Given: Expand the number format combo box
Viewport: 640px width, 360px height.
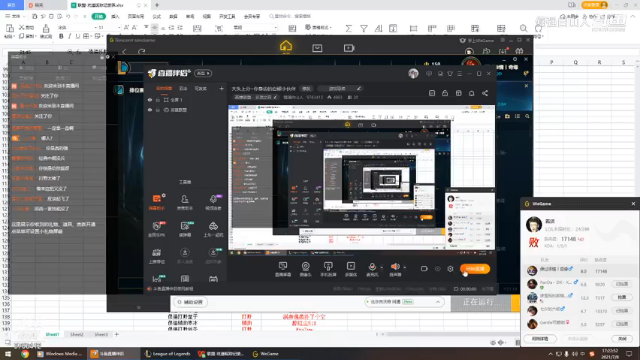Looking at the screenshot, I should click(x=255, y=27).
